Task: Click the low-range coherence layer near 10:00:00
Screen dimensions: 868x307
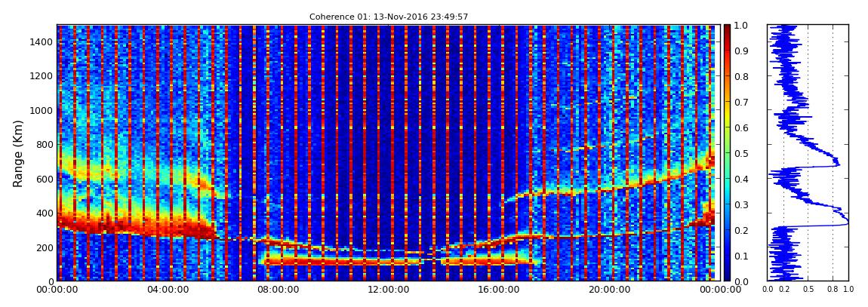Action: coord(332,260)
